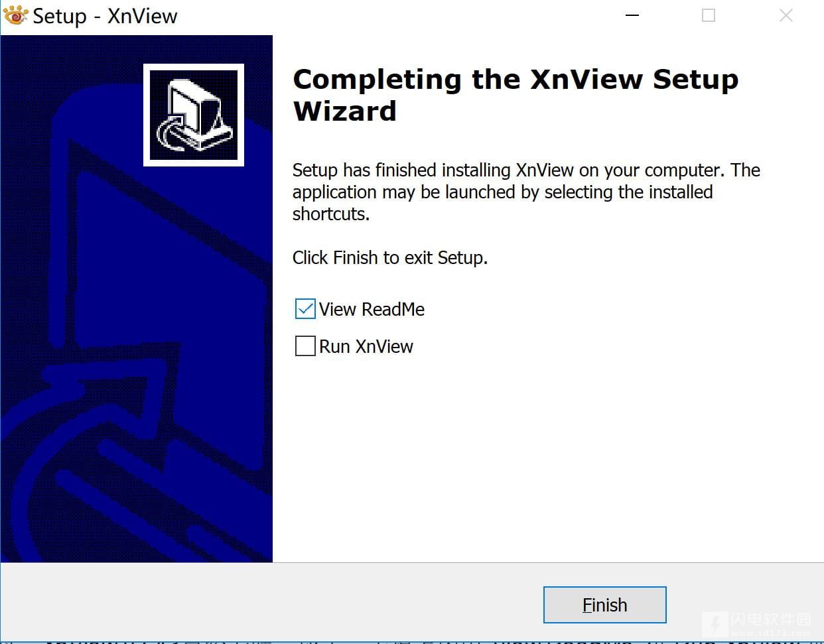
Task: Click the blue wizard side banner image
Action: (137, 298)
